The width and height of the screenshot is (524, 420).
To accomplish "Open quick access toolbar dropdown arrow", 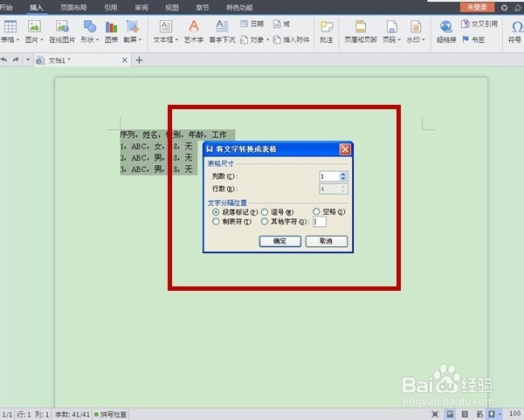I will tap(28, 59).
